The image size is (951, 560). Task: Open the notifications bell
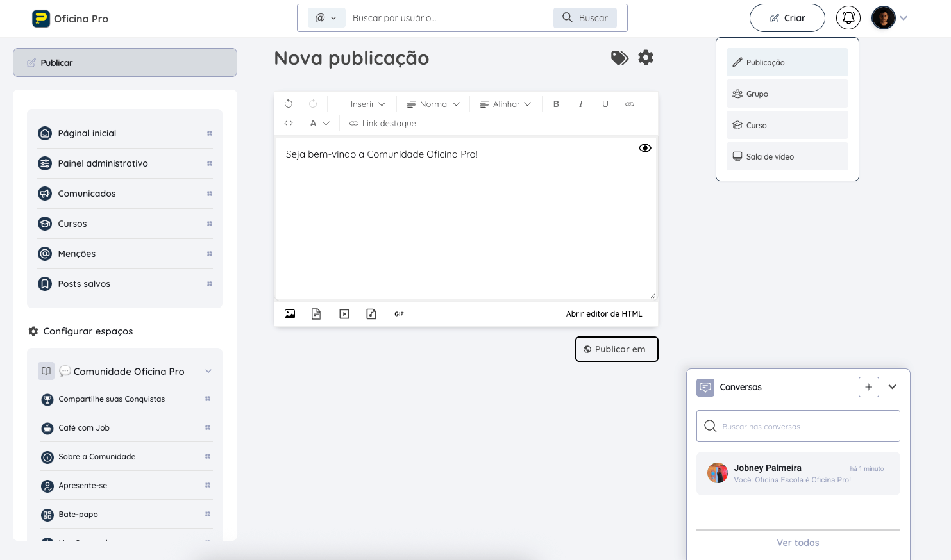pyautogui.click(x=848, y=18)
